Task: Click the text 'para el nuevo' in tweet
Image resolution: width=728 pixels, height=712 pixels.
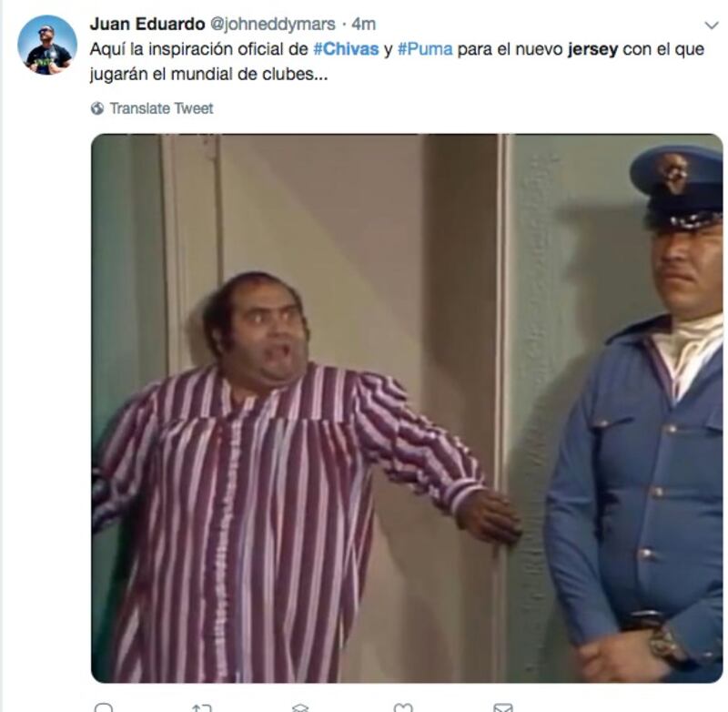Action: pyautogui.click(x=510, y=50)
